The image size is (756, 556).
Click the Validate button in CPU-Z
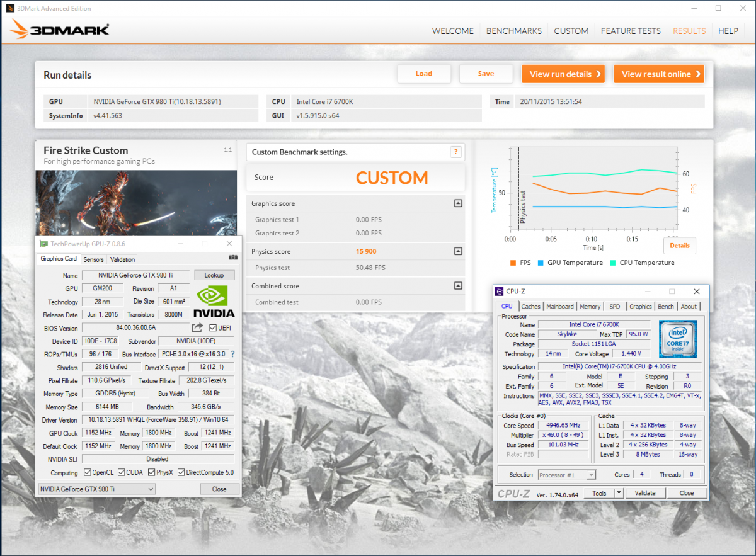tap(645, 493)
